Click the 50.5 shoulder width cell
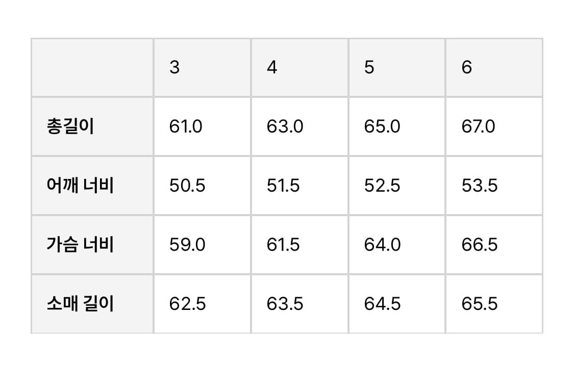 (x=187, y=186)
